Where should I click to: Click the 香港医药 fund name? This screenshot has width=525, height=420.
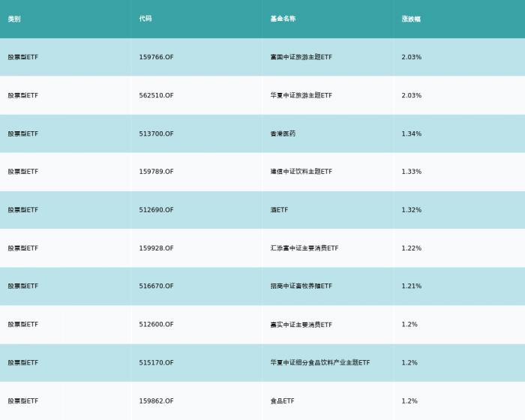283,133
